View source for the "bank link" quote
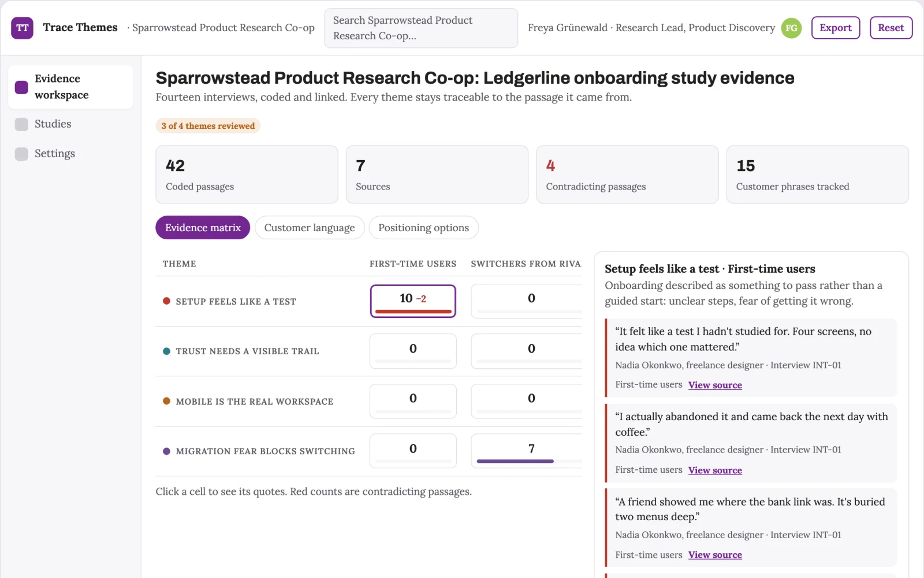Screen dimensions: 924x578 [x=715, y=555]
